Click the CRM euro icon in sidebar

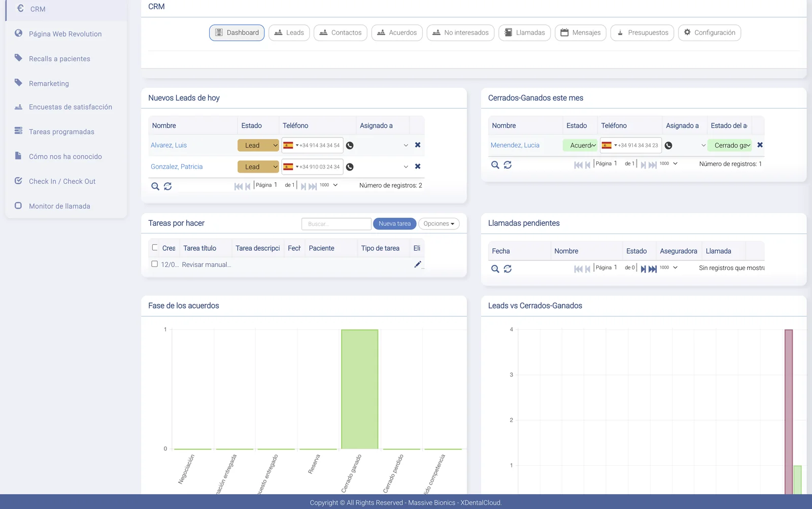tap(20, 9)
